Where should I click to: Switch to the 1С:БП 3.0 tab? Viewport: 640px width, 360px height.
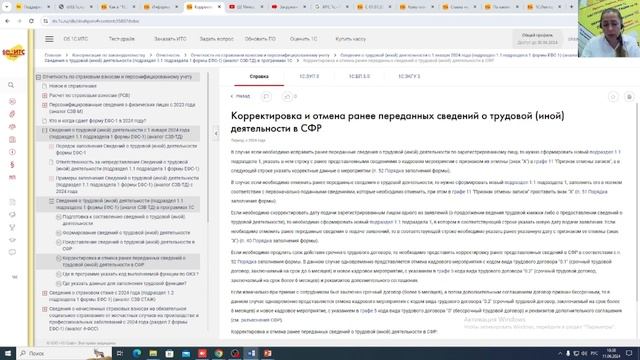point(359,76)
